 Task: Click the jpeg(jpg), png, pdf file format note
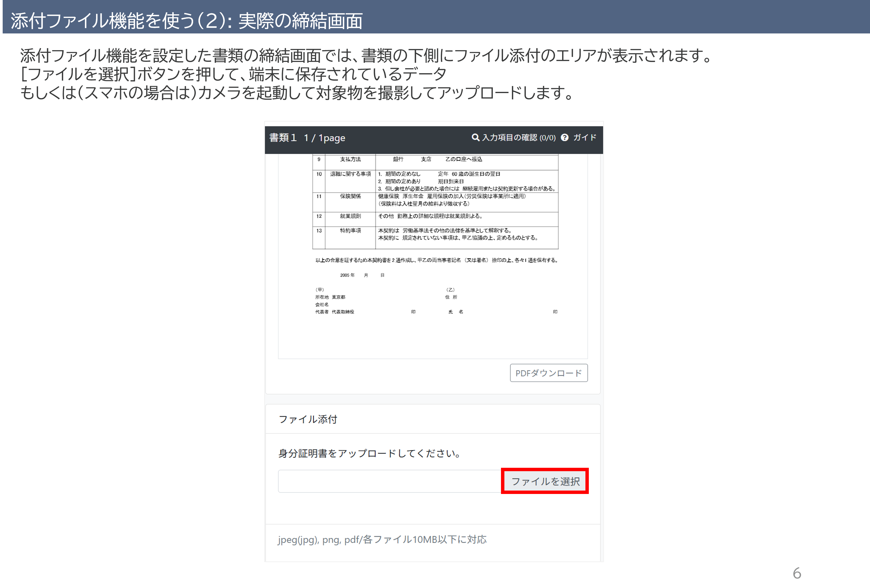pyautogui.click(x=382, y=539)
